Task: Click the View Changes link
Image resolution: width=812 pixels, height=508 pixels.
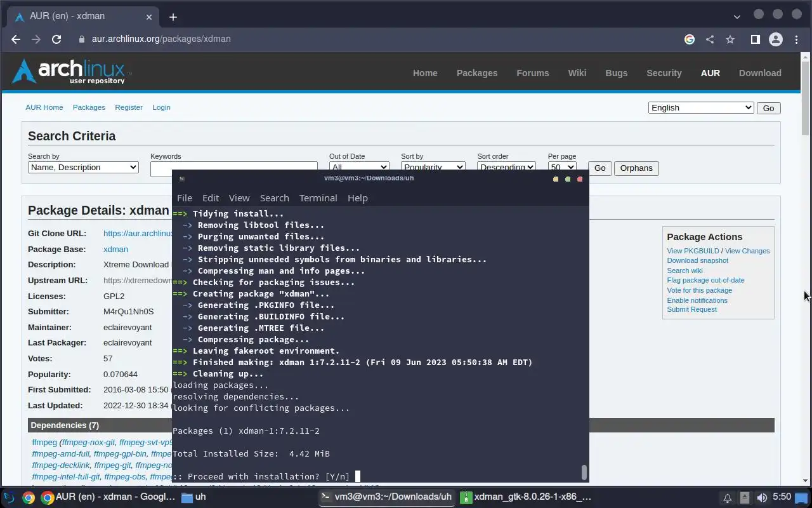Action: [x=747, y=251]
